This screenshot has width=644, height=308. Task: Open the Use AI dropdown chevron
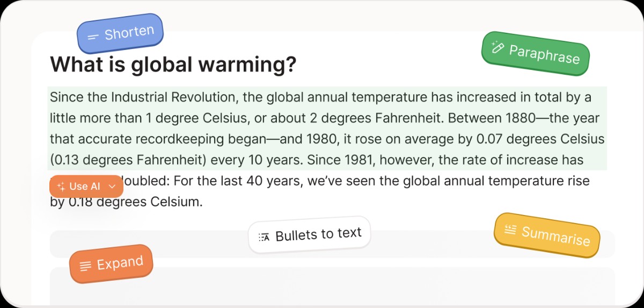coord(112,186)
